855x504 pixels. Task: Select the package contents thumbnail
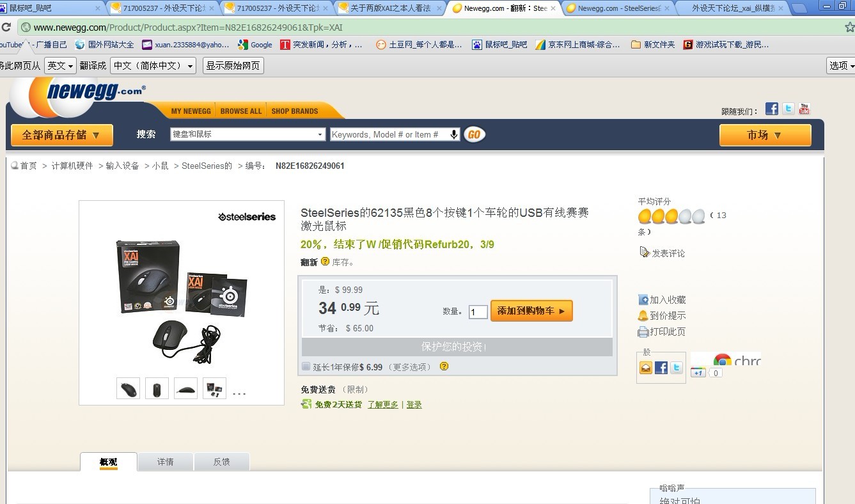tap(214, 388)
